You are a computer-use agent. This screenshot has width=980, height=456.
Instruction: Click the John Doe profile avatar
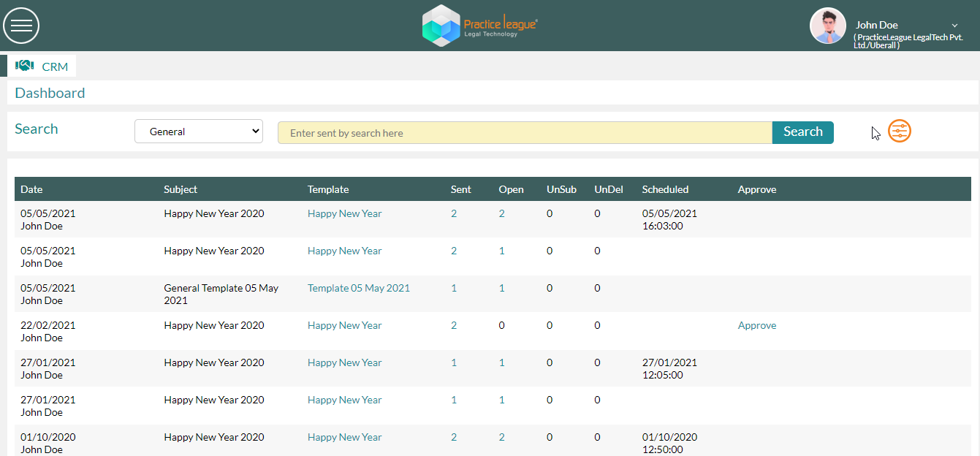[828, 26]
